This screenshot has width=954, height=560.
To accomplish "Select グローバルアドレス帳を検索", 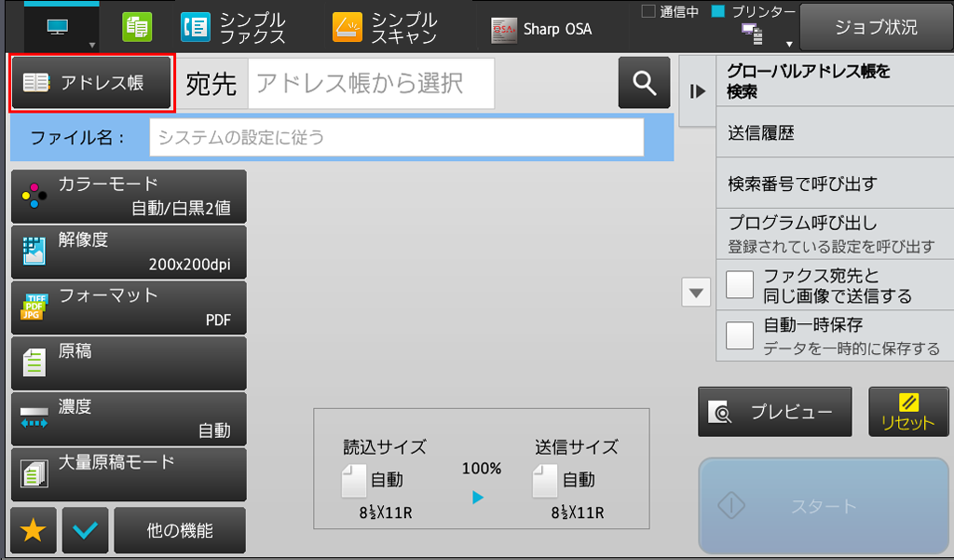I will pos(835,81).
